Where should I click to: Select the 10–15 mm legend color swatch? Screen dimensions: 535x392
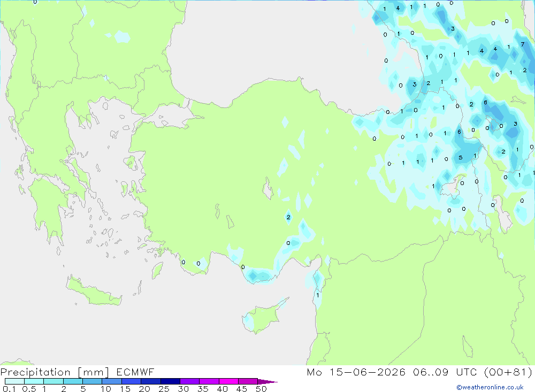click(112, 381)
